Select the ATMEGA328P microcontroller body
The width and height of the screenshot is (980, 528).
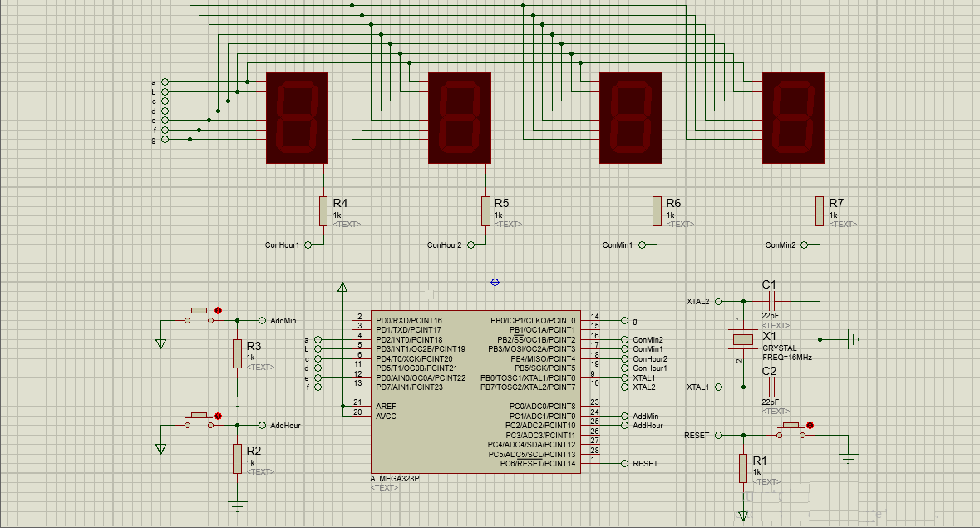475,392
